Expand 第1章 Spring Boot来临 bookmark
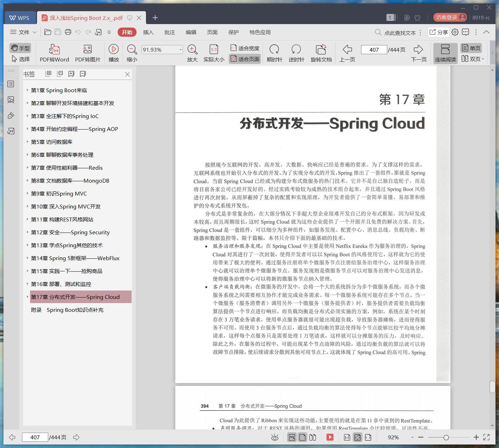Screen dimensions: 499x448 tap(27, 90)
